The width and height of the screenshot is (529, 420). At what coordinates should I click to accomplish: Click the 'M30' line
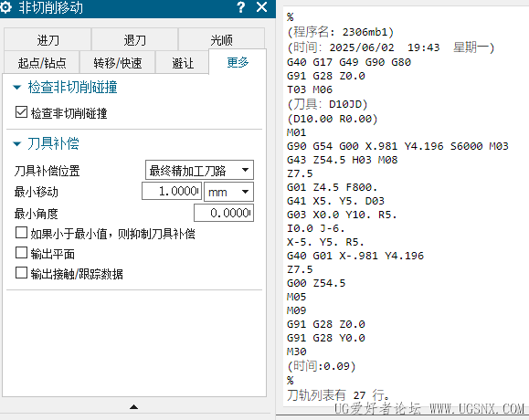pyautogui.click(x=297, y=352)
